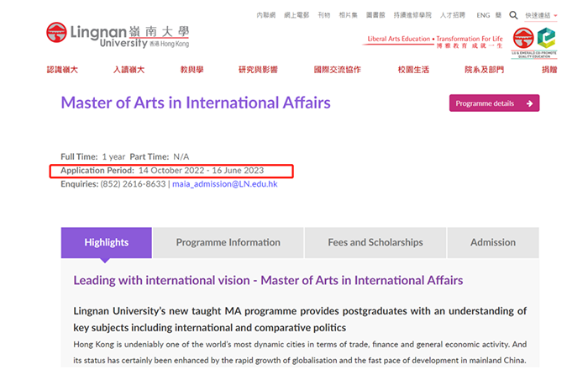Open 研究與影響 menu item
This screenshot has height=375, width=588.
[258, 70]
